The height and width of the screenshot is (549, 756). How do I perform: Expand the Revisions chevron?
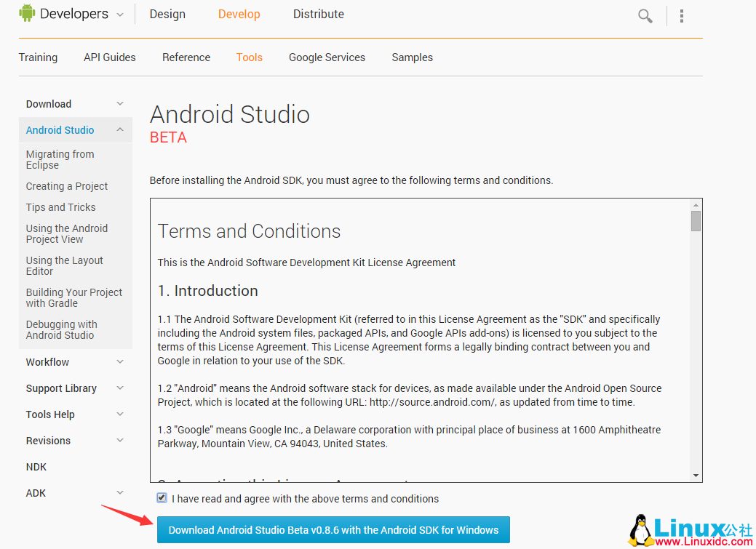coord(120,440)
